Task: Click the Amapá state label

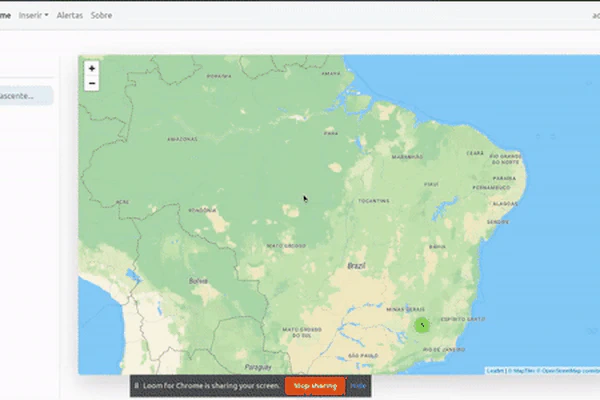Action: point(331,73)
